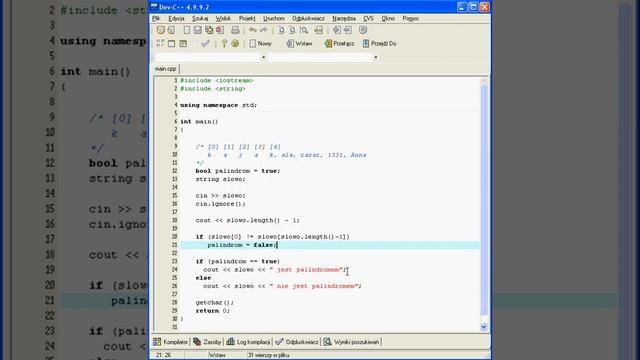
Task: Click the '31 wierszy w pliku' status text
Action: (269, 355)
